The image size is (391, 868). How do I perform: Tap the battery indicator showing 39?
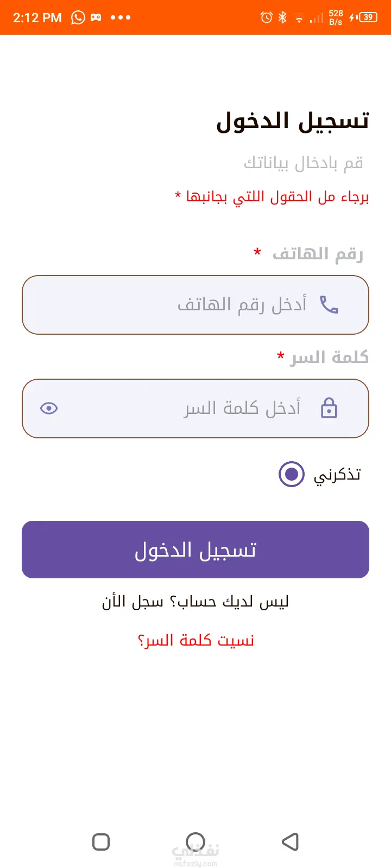click(368, 17)
